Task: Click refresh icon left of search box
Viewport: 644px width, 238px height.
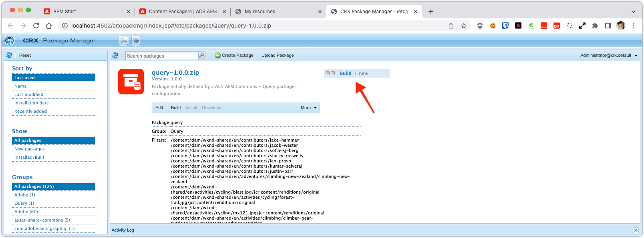Action: [x=115, y=56]
